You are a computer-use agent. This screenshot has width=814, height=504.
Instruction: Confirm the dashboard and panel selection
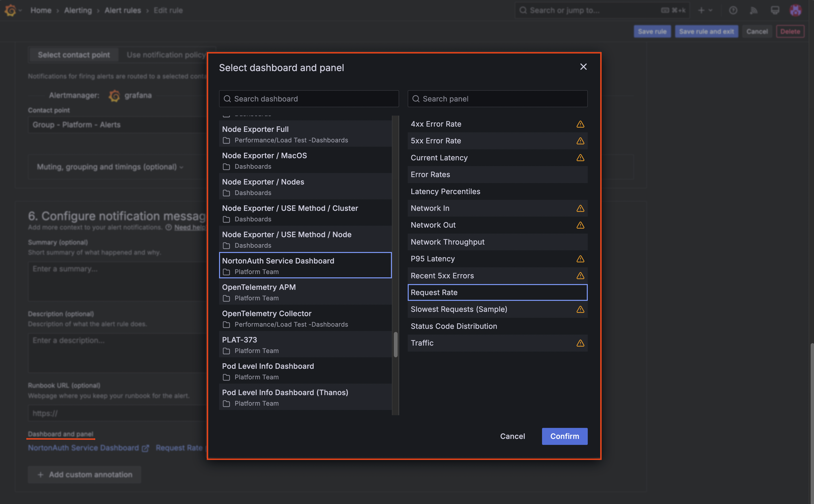click(565, 436)
